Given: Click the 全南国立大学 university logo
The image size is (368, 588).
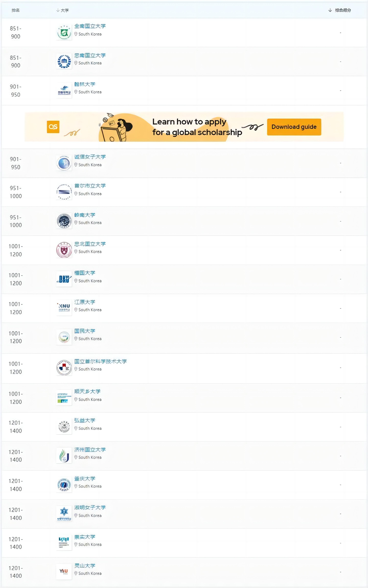Looking at the screenshot, I should 64,32.
